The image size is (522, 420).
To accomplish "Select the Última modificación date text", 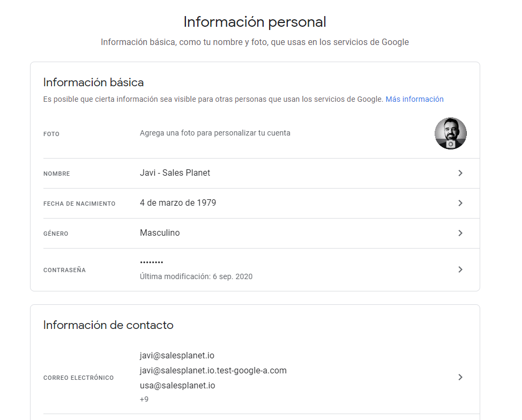I will click(x=196, y=276).
